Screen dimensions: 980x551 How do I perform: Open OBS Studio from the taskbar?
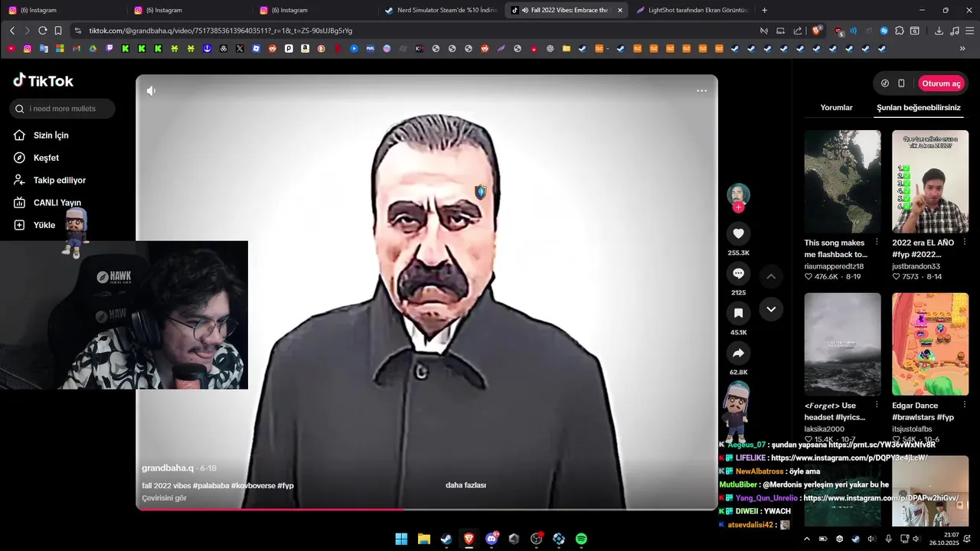536,539
